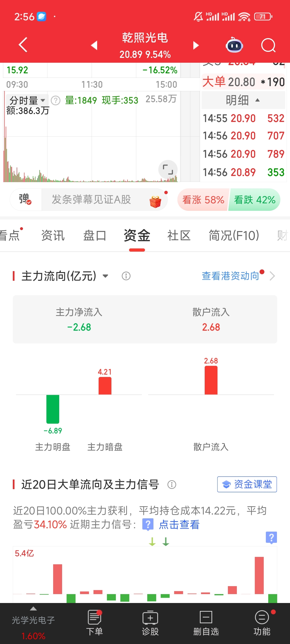
Task: Tap the 下单 order icon
Action: 95,623
